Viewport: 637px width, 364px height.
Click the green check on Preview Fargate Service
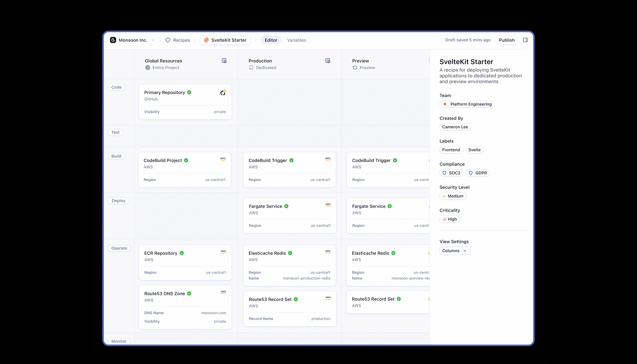(x=390, y=206)
